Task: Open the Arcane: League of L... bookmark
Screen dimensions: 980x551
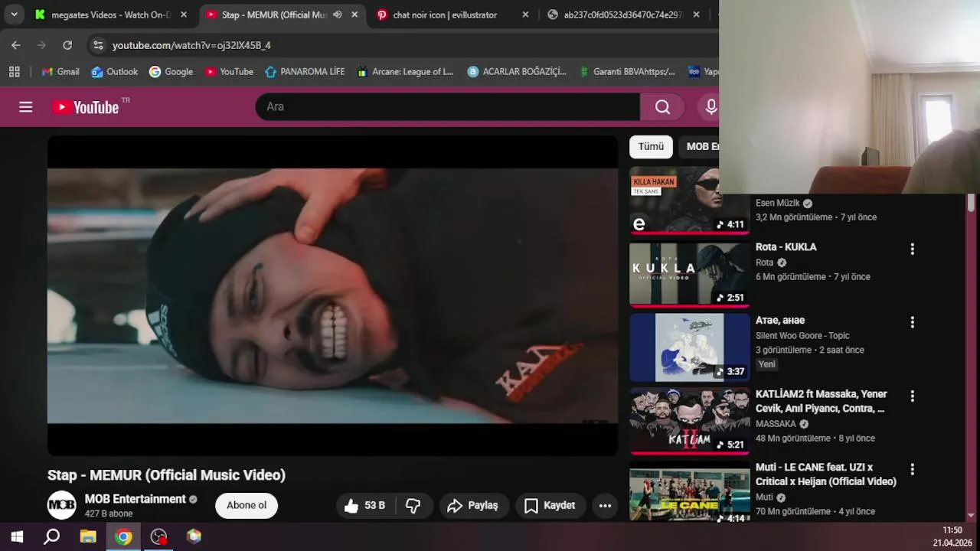Action: tap(404, 72)
